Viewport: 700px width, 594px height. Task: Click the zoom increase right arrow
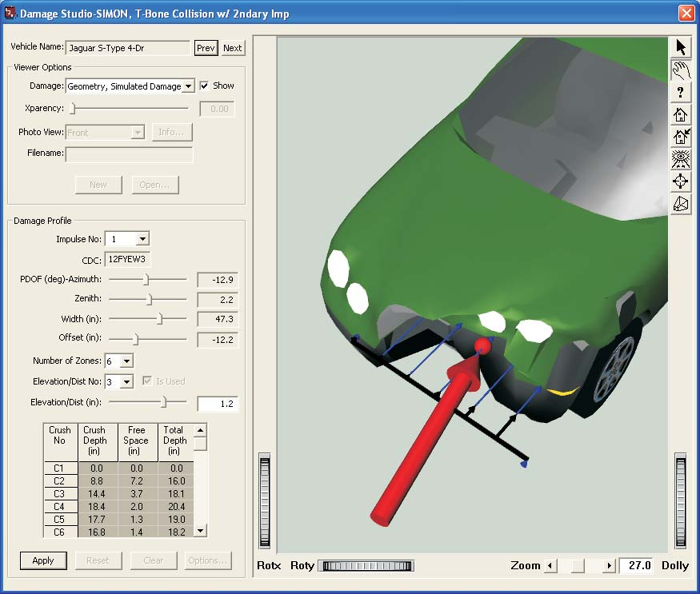[609, 566]
